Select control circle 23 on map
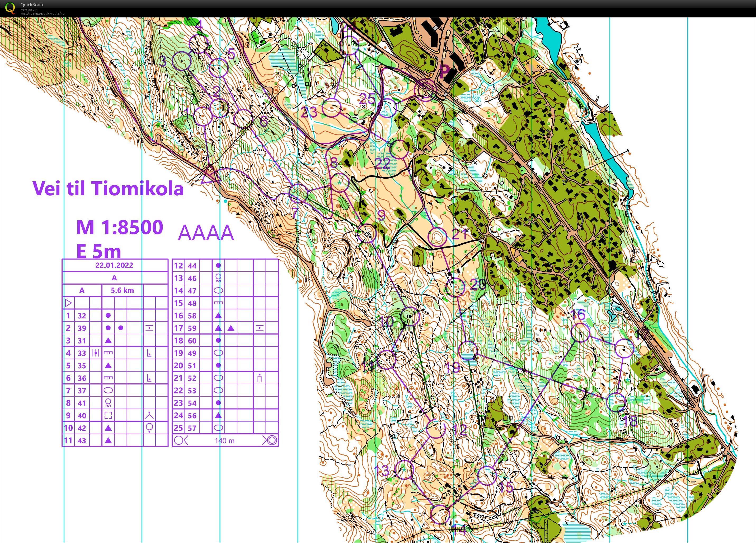Image resolution: width=756 pixels, height=543 pixels. (332, 108)
